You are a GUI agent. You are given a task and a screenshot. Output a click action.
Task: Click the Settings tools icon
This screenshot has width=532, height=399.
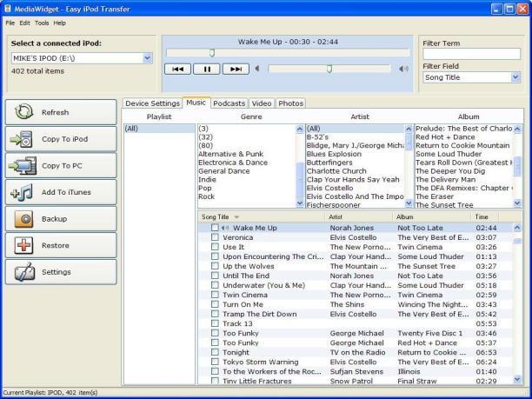tap(24, 272)
